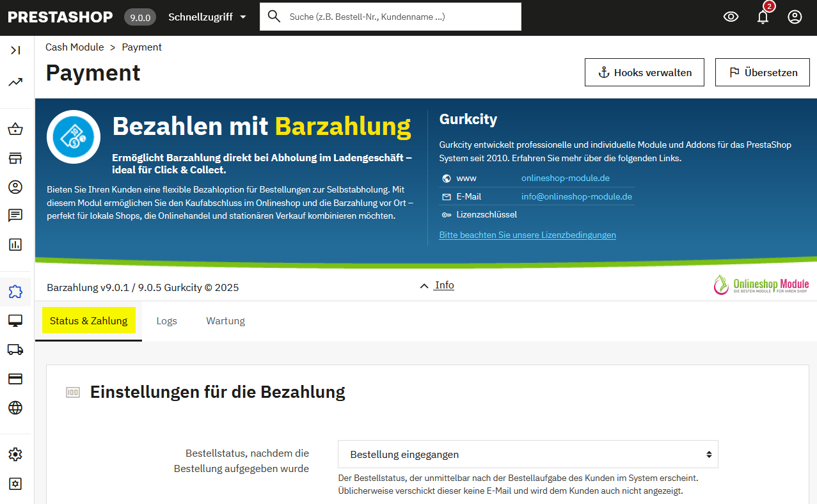This screenshot has width=817, height=504.
Task: Click the 'Bezahlen mit Barzahlung' banner headline
Action: tap(262, 126)
